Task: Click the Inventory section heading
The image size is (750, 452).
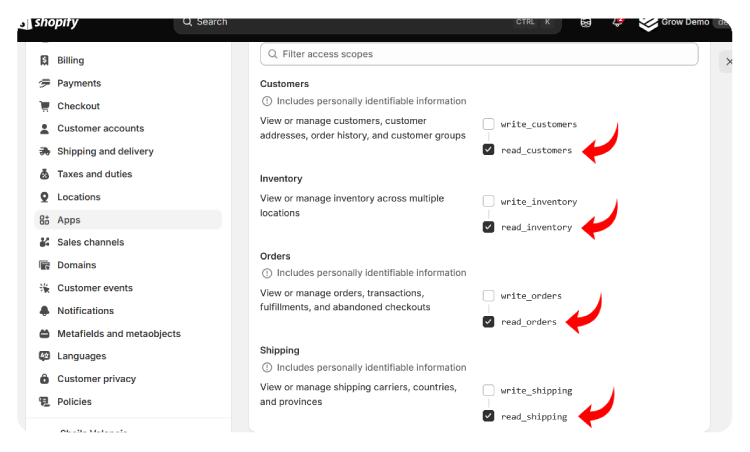Action: [x=281, y=179]
